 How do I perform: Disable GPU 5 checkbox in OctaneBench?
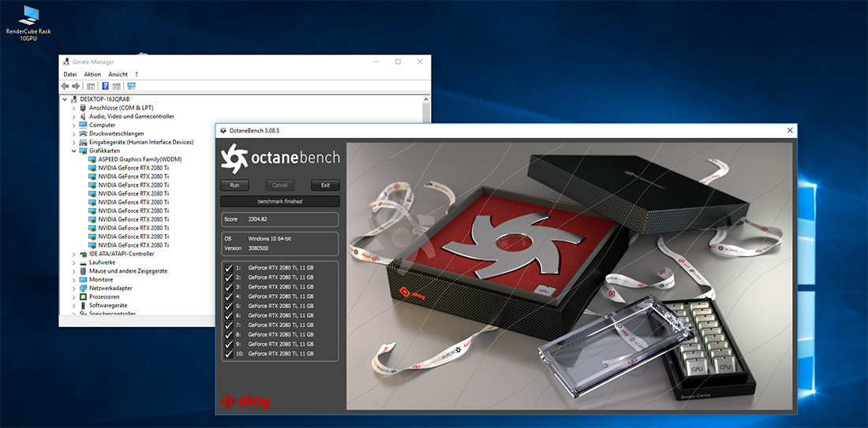(229, 306)
